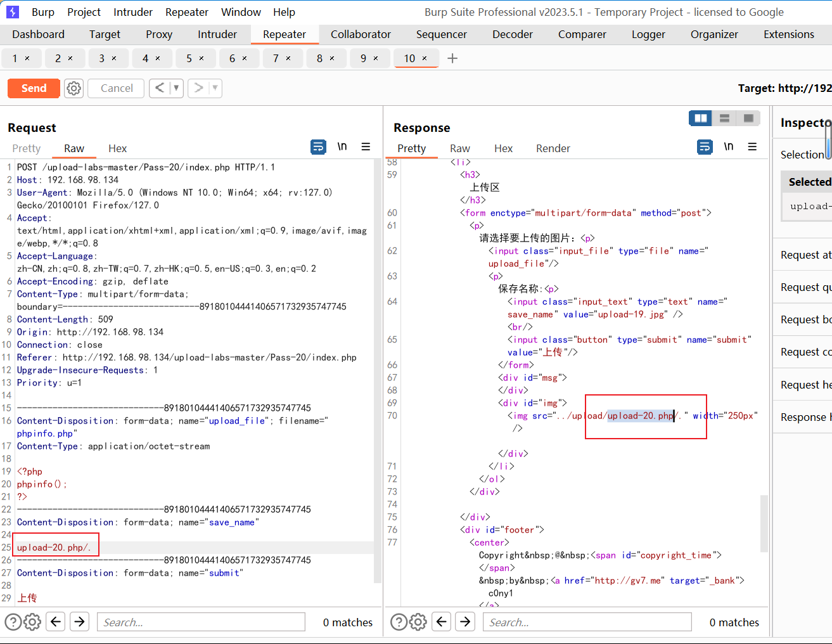This screenshot has height=644, width=832.
Task: Toggle non-printable characters in Request pane
Action: pos(342,147)
